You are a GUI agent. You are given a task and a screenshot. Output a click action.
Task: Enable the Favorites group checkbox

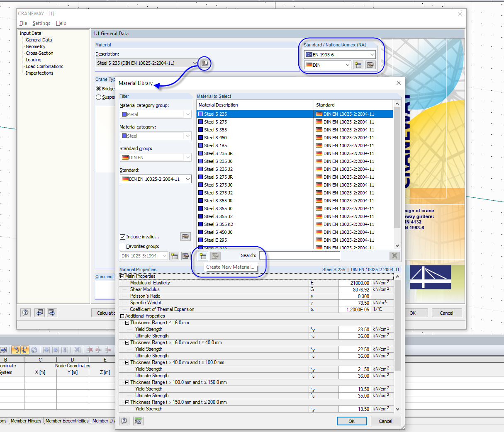click(122, 246)
